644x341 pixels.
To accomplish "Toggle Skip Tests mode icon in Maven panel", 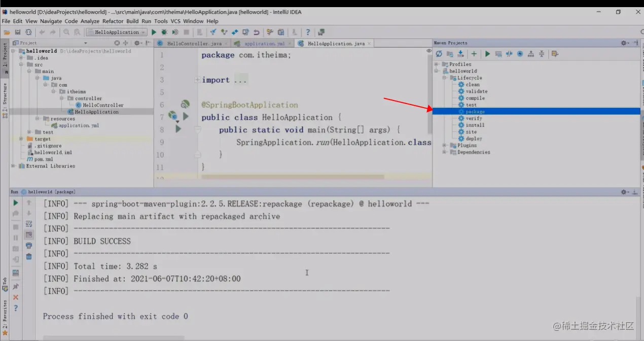I will point(520,54).
